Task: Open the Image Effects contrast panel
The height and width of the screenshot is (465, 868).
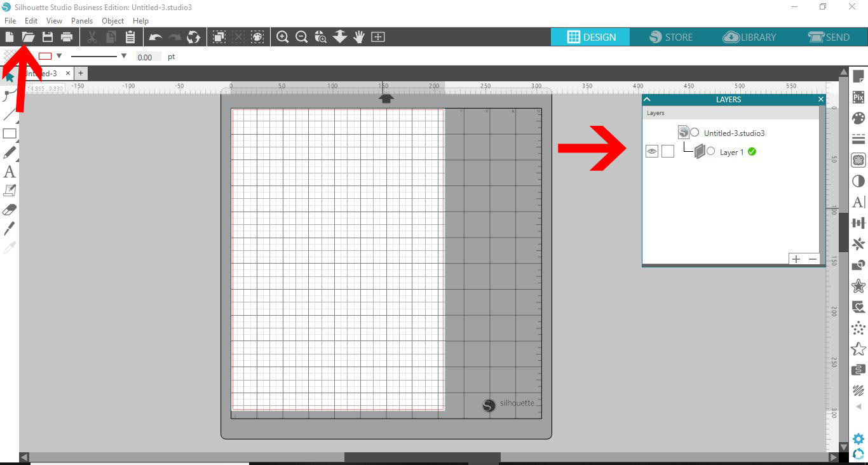Action: [858, 181]
